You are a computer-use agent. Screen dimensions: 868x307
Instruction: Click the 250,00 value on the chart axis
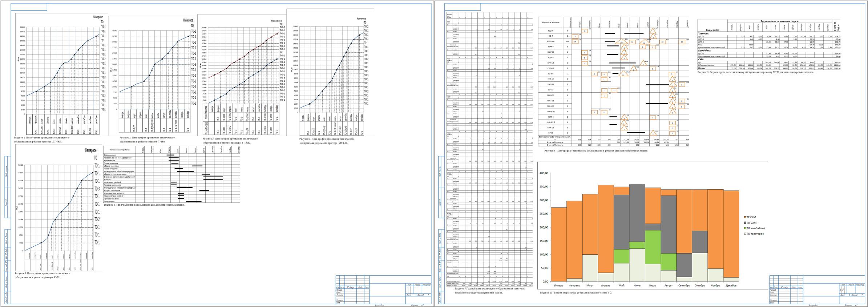(544, 214)
